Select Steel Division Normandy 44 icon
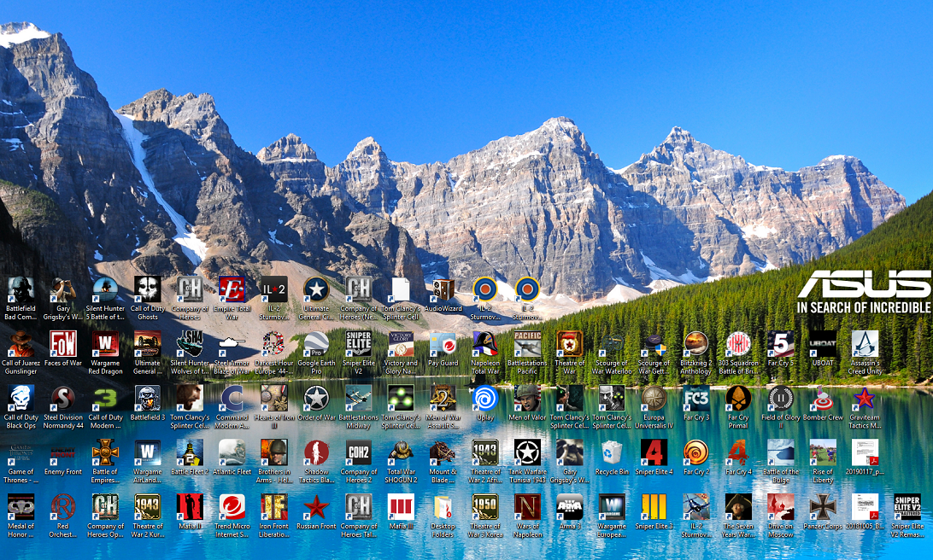 point(63,399)
